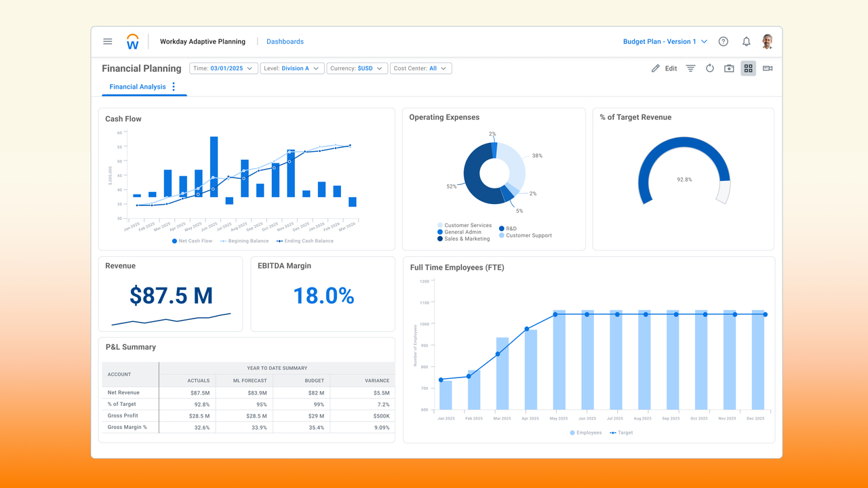Open help via the question mark icon
This screenshot has width=868, height=488.
point(723,41)
